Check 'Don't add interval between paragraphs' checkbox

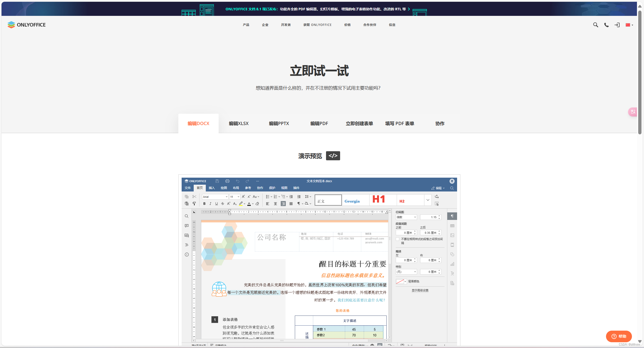(x=397, y=239)
